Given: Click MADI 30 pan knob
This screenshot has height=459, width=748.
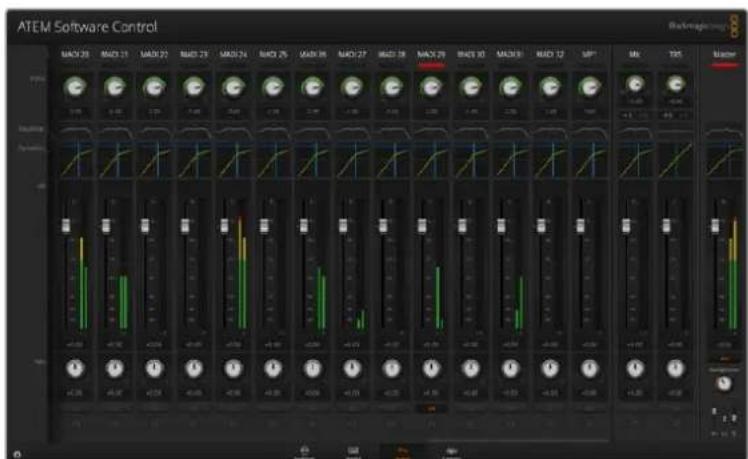Looking at the screenshot, I should (471, 368).
